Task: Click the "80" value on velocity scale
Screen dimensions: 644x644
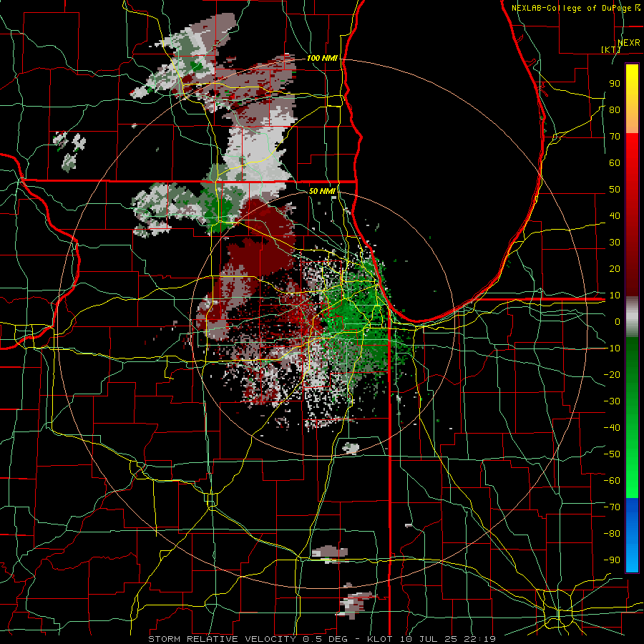Action: (x=615, y=109)
